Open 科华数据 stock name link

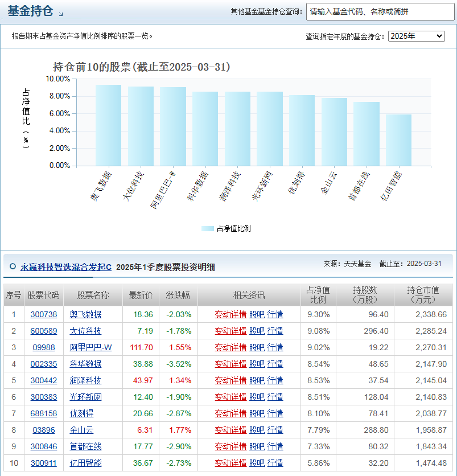[x=85, y=364]
